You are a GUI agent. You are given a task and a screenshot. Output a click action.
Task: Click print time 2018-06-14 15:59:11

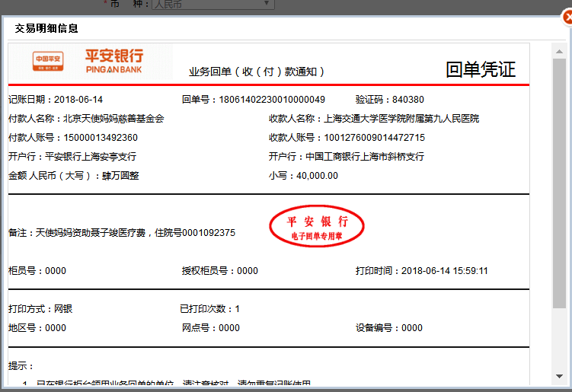click(x=444, y=271)
